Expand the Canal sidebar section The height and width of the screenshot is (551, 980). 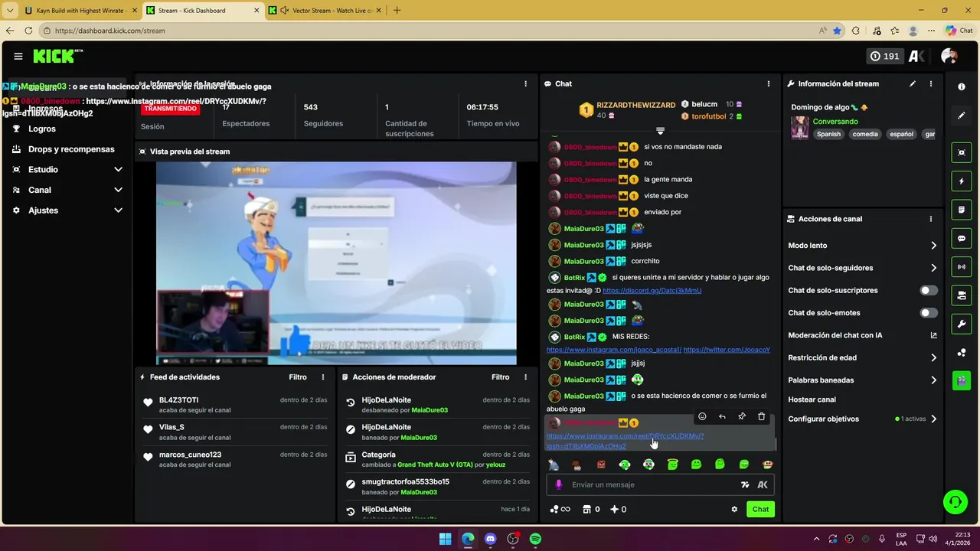67,190
